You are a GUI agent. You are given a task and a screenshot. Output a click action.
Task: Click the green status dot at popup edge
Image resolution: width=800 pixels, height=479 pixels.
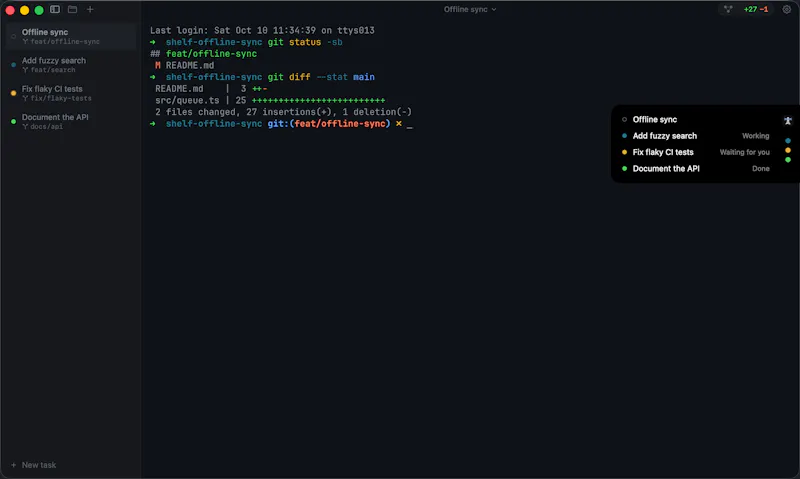tap(788, 160)
